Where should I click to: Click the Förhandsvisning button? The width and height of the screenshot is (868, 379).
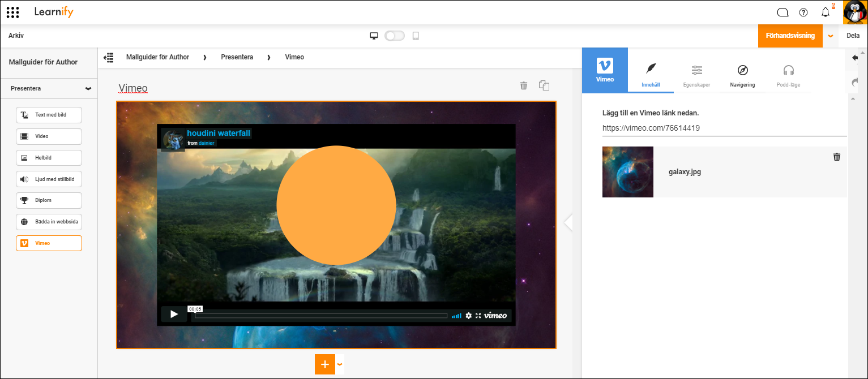tap(790, 36)
